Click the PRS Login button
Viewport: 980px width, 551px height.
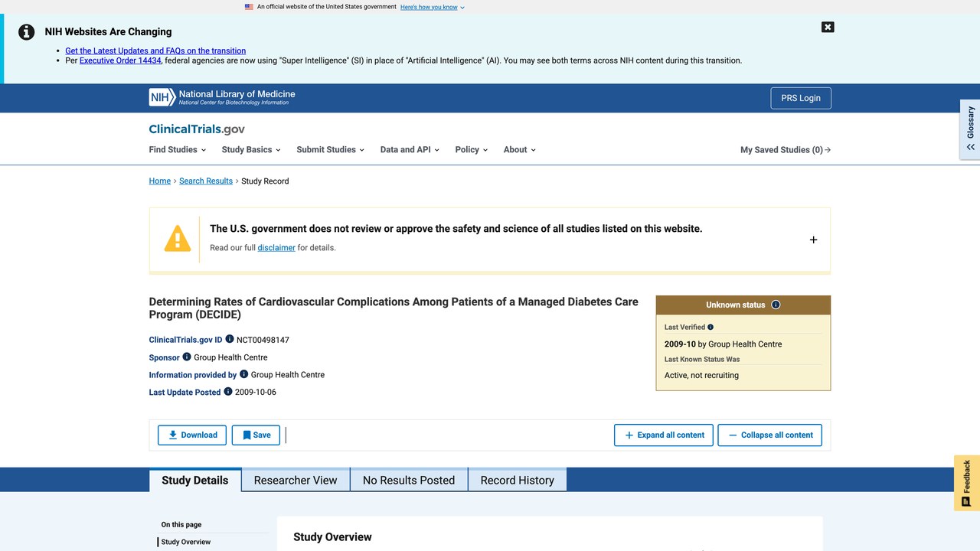pyautogui.click(x=801, y=98)
